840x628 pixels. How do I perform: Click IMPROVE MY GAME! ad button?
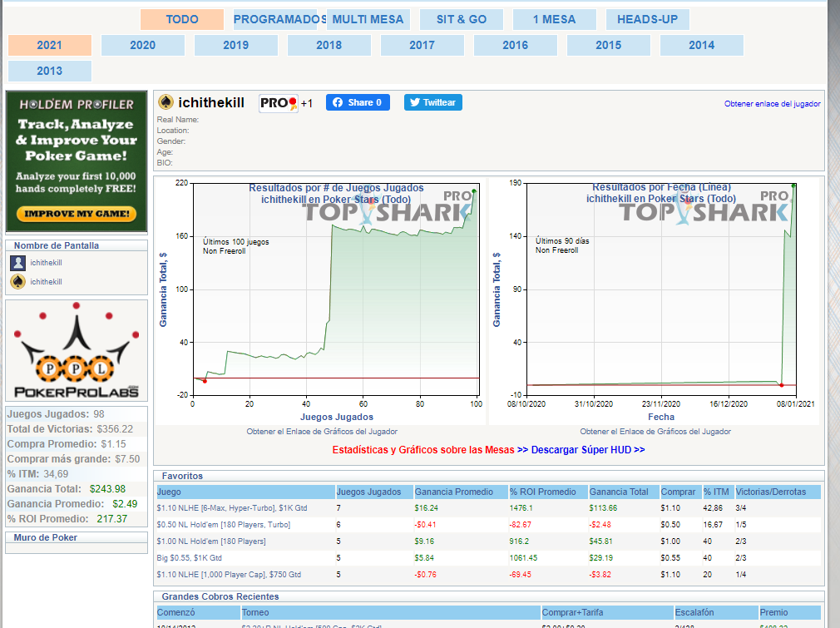[x=77, y=213]
